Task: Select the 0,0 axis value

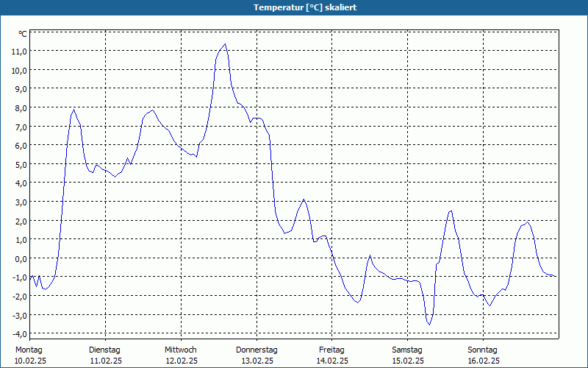Action: tap(21, 259)
